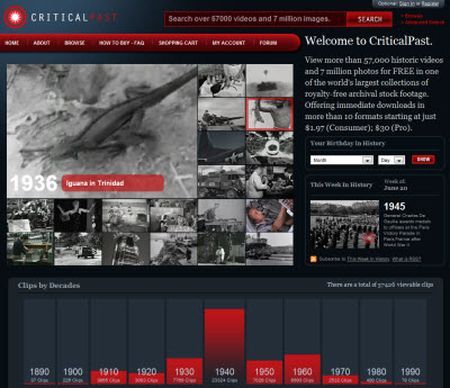
Task: Open the Forum menu item
Action: [x=268, y=43]
